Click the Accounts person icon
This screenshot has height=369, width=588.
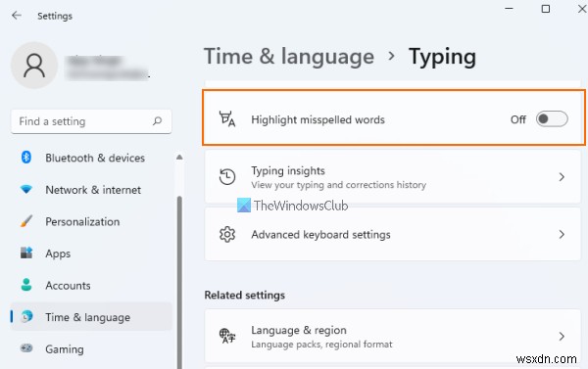[26, 285]
